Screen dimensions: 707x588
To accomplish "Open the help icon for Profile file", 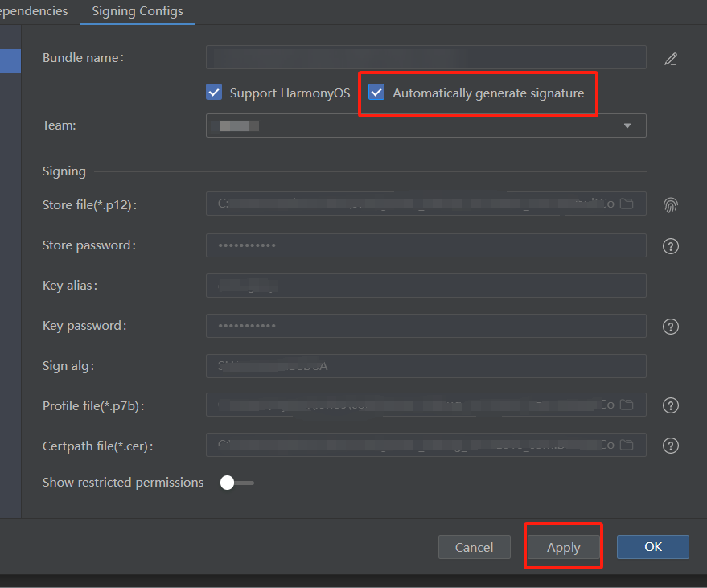I will point(671,405).
